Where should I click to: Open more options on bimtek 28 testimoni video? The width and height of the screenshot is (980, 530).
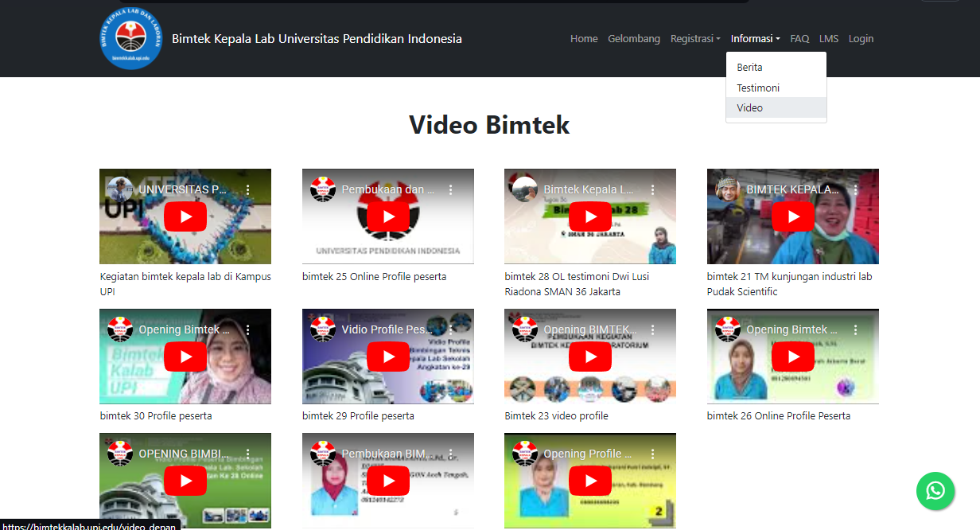pyautogui.click(x=652, y=190)
